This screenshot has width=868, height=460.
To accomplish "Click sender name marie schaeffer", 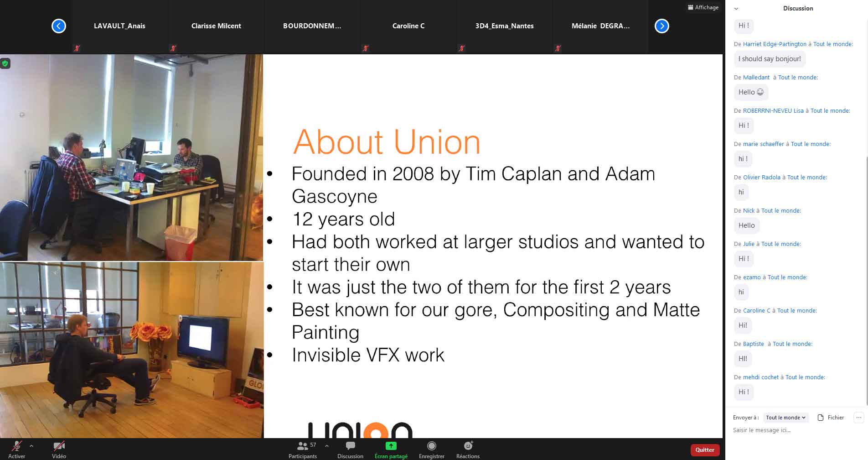I will click(x=763, y=144).
